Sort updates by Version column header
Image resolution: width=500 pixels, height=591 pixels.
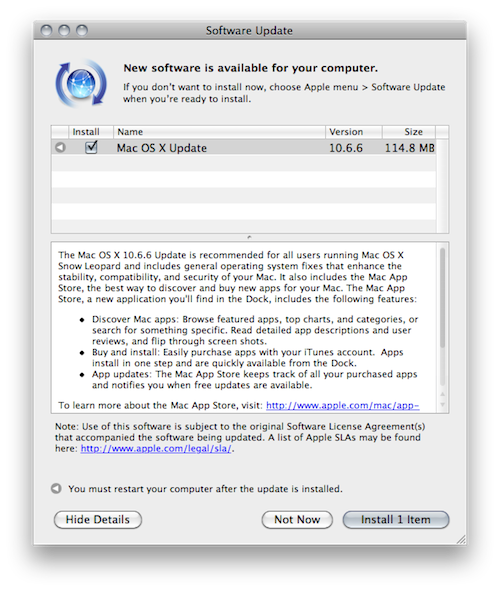[354, 132]
